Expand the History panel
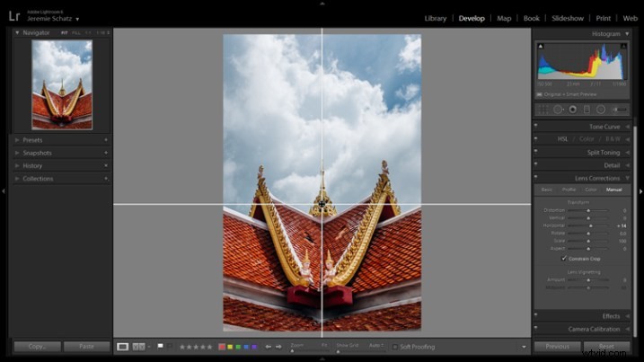This screenshot has height=362, width=644. 17,165
